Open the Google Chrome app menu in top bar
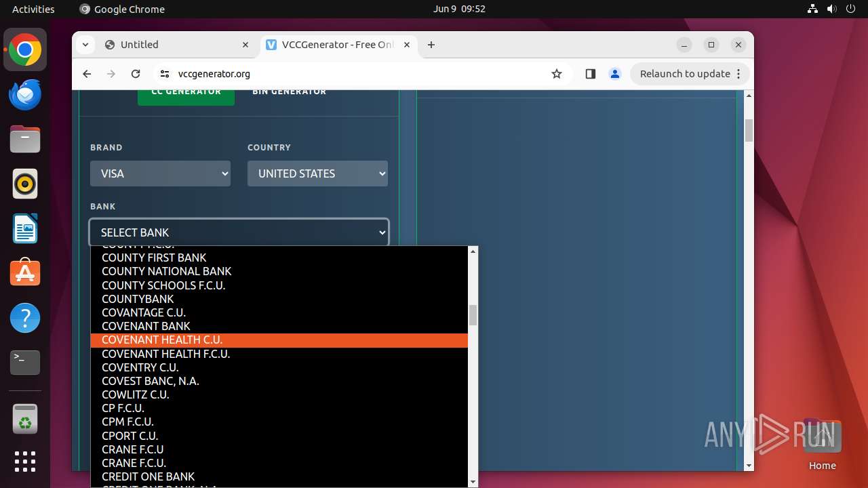The width and height of the screenshot is (868, 488). click(x=122, y=9)
